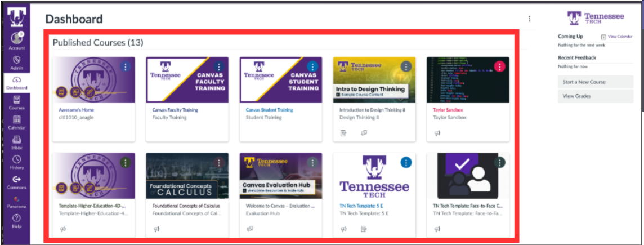Open the Canvas Student Training course link

(x=270, y=110)
